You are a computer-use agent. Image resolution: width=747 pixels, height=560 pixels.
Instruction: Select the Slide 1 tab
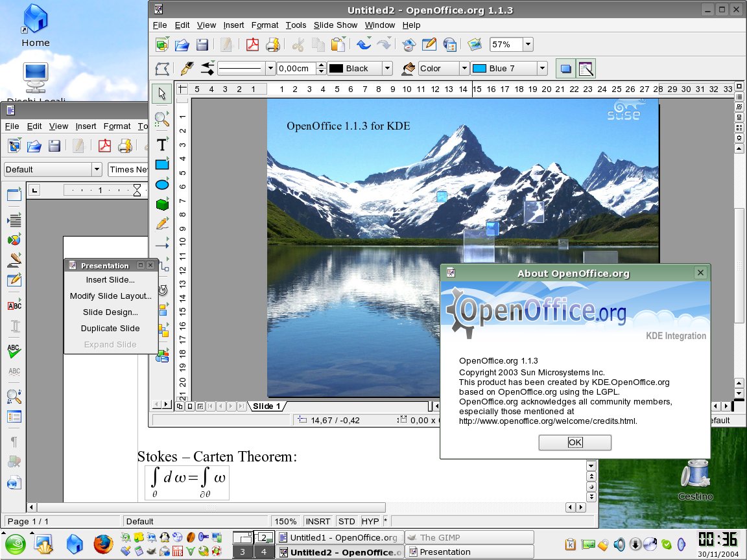[267, 406]
